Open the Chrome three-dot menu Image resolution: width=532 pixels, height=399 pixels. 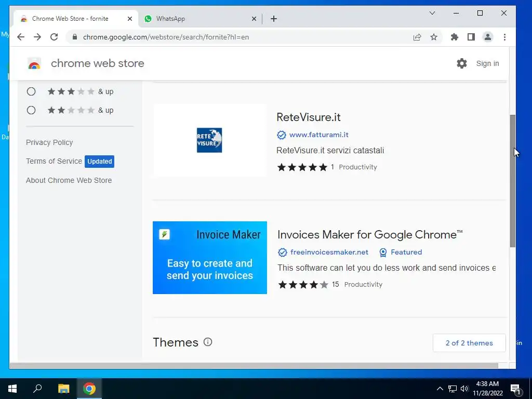(x=504, y=37)
